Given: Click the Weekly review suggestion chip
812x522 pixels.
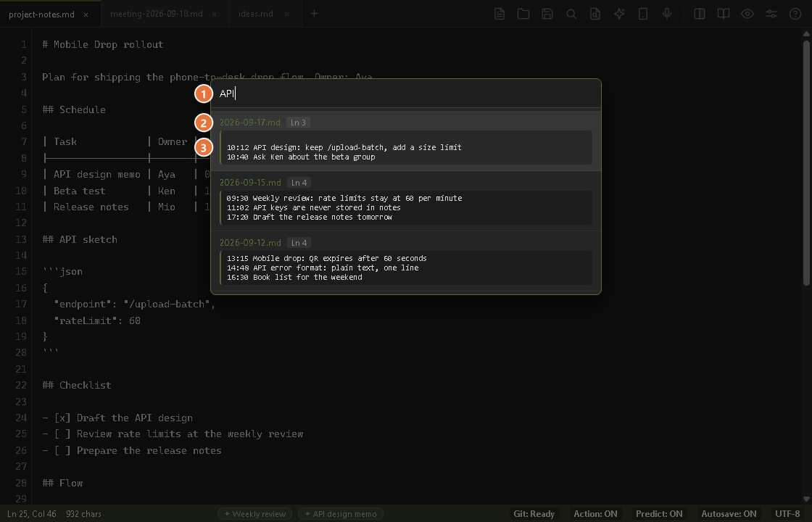Looking at the screenshot, I should click(x=254, y=514).
